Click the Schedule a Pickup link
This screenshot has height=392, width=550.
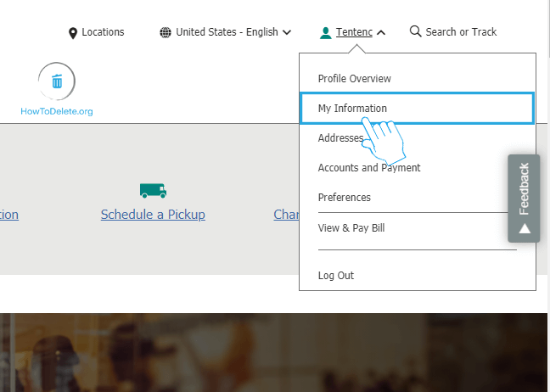point(153,215)
